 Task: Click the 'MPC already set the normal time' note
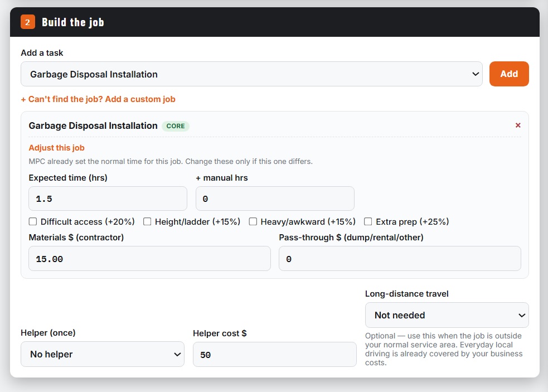[171, 162]
